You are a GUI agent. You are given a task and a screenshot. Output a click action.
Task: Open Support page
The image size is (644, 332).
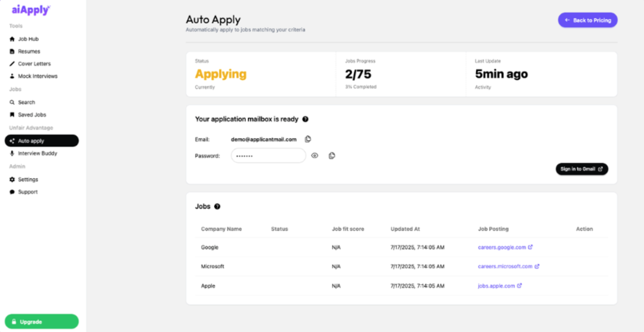28,192
